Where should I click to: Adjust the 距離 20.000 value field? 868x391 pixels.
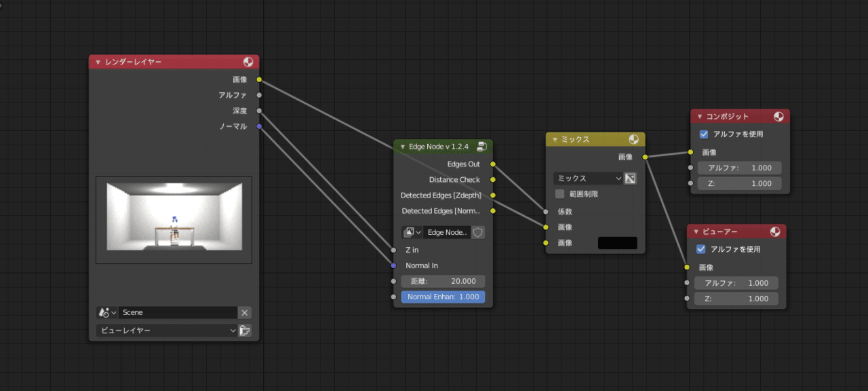pyautogui.click(x=443, y=281)
